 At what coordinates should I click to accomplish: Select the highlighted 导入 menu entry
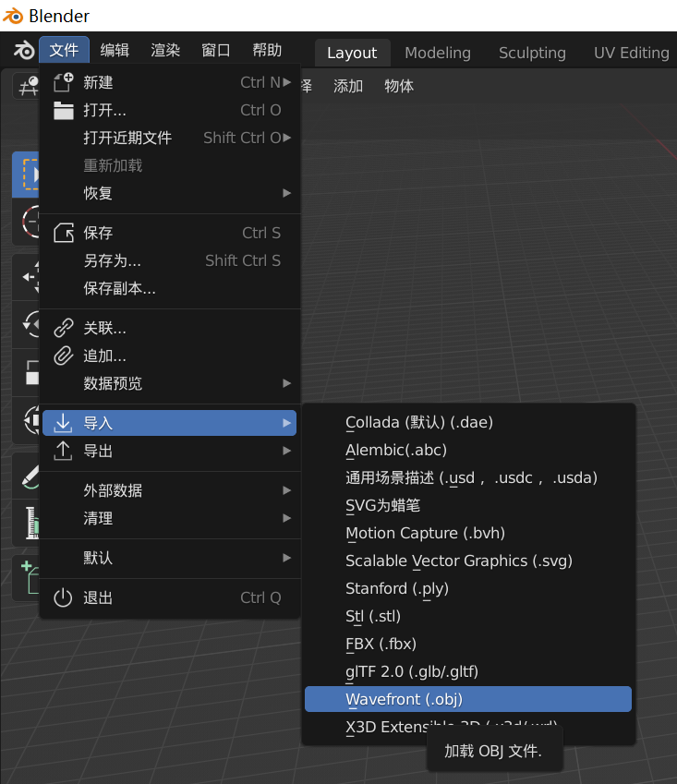[170, 423]
